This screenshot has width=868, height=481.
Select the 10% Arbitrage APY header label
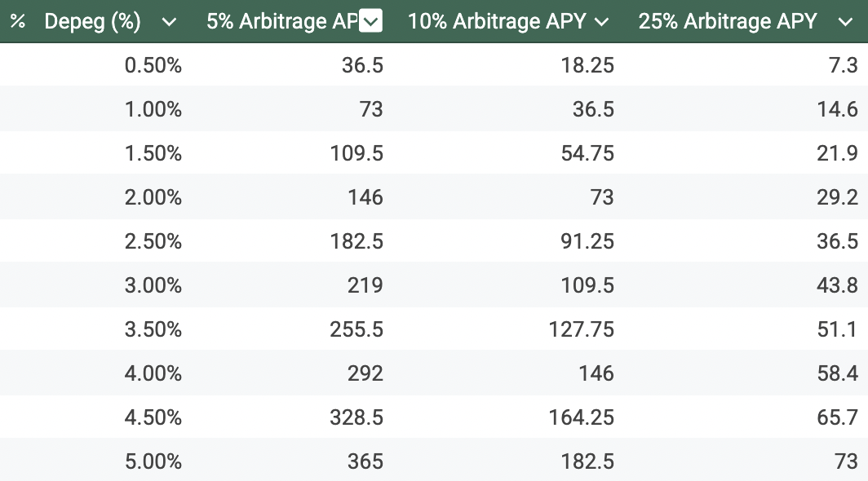[497, 22]
